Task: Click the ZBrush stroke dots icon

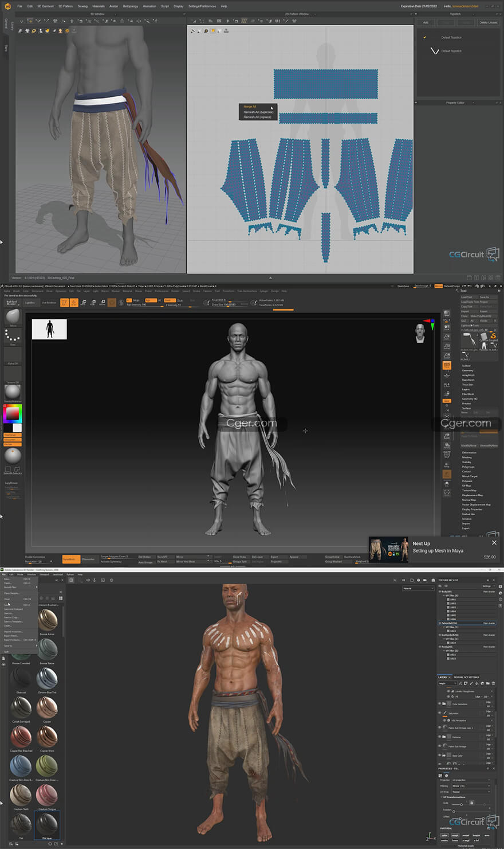Action: tap(13, 336)
